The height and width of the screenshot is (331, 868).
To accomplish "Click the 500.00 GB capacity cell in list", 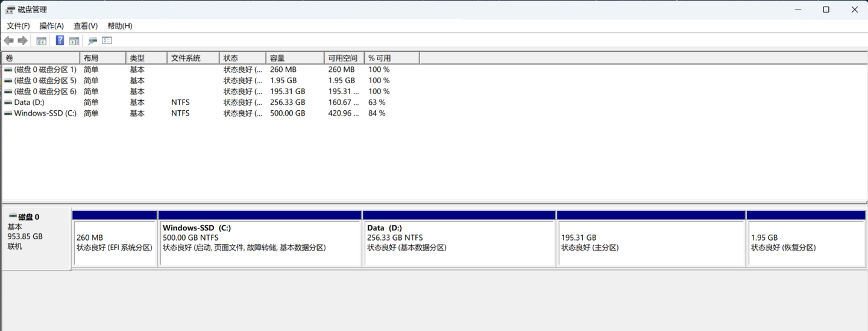I will (288, 113).
